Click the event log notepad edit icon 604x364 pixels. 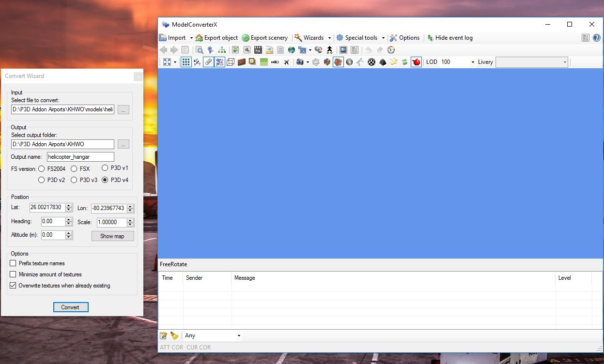164,335
